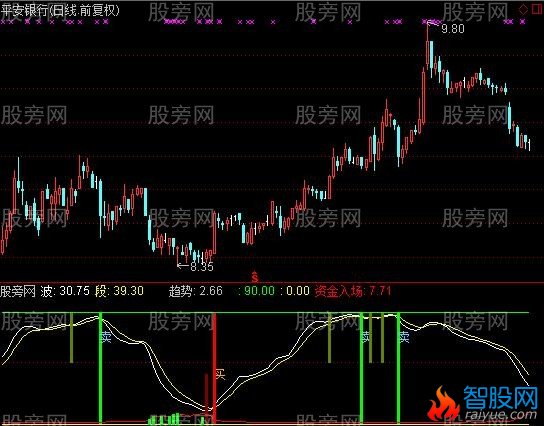
Task: Click the 趋势: 2.66 indicator value
Action: pyautogui.click(x=196, y=291)
